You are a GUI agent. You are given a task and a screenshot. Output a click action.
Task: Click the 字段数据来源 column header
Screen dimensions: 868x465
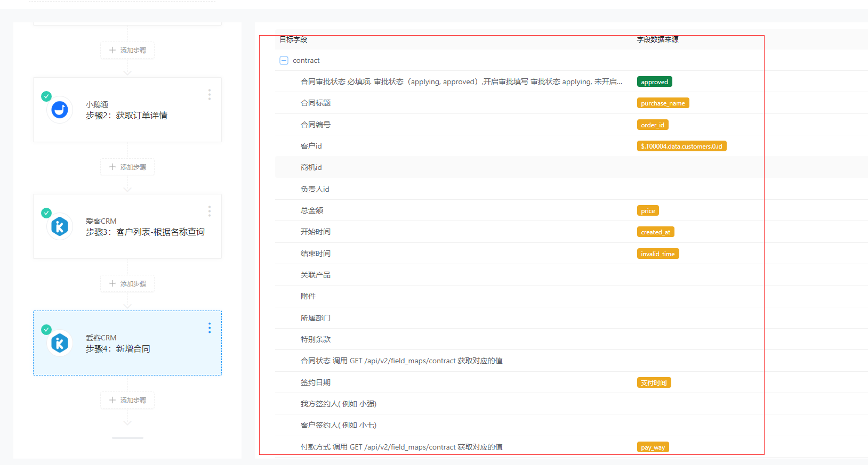(x=657, y=39)
